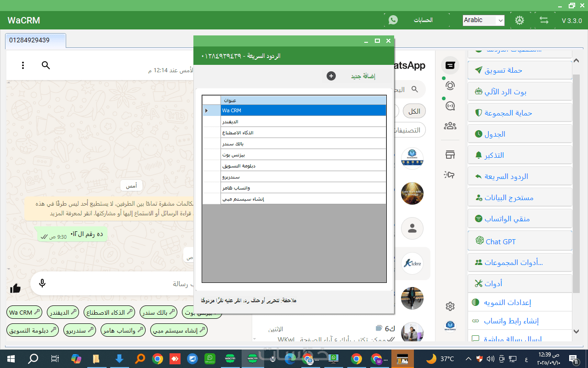
Task: Open the حملة تسويق campaign button
Action: [520, 70]
